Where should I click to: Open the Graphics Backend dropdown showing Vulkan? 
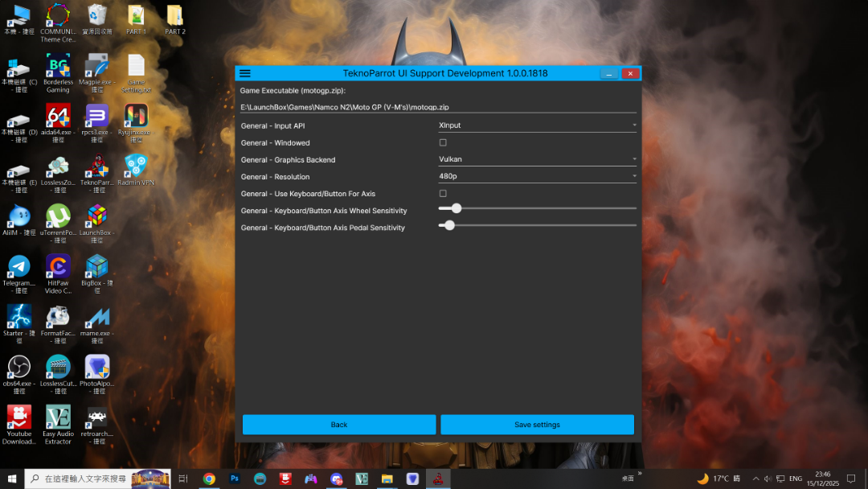(537, 159)
